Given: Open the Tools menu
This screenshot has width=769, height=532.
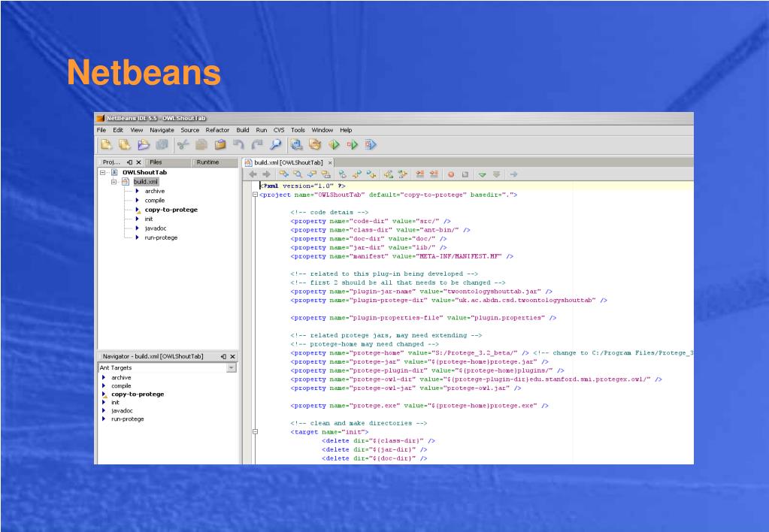Looking at the screenshot, I should [x=298, y=130].
